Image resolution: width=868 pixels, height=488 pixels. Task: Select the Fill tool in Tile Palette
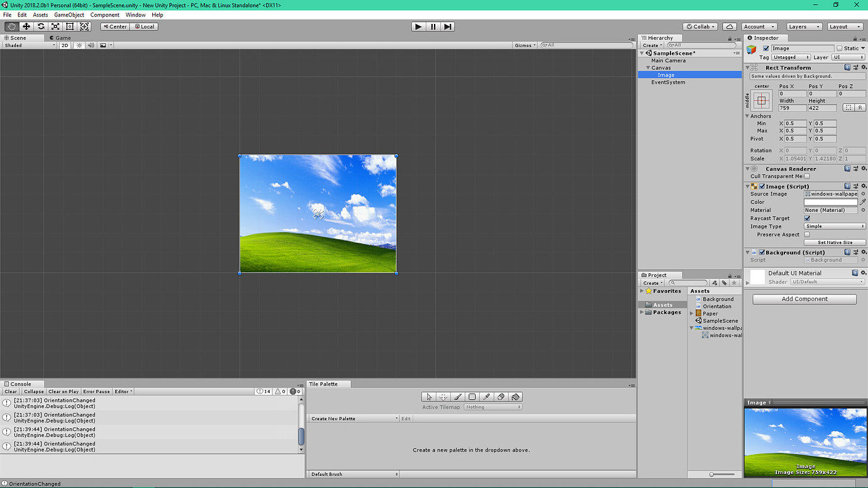[515, 397]
